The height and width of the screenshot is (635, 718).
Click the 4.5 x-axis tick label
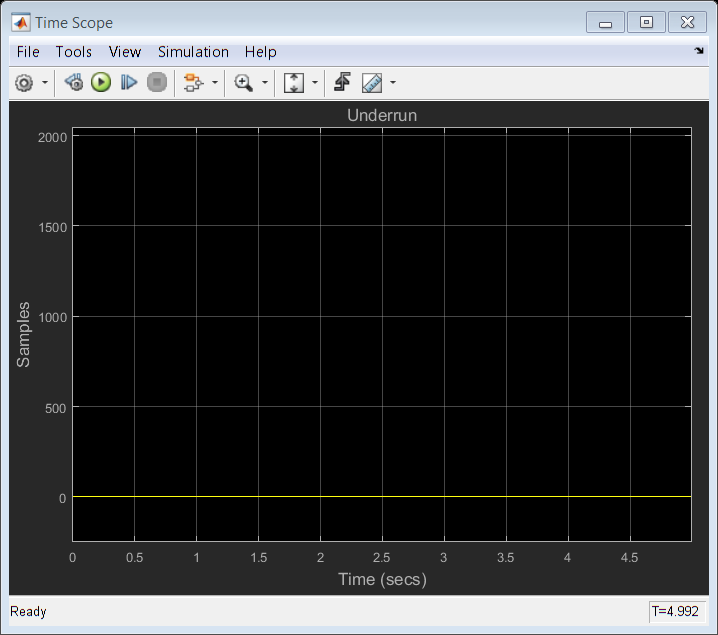[630, 558]
